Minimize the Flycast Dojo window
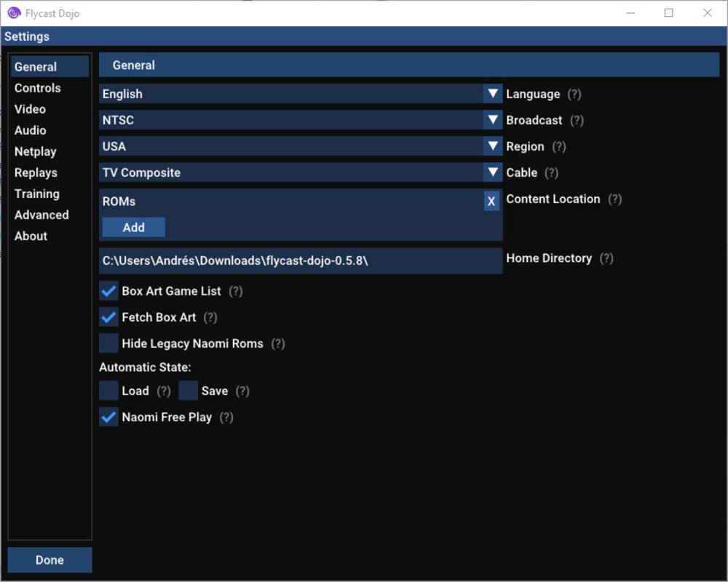728x582 pixels. point(630,13)
